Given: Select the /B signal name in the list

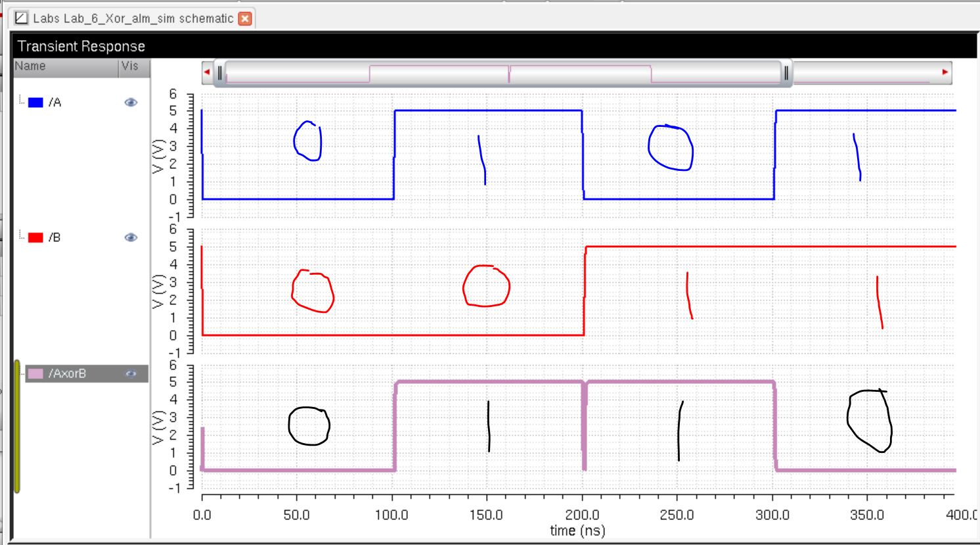Looking at the screenshot, I should [x=55, y=237].
